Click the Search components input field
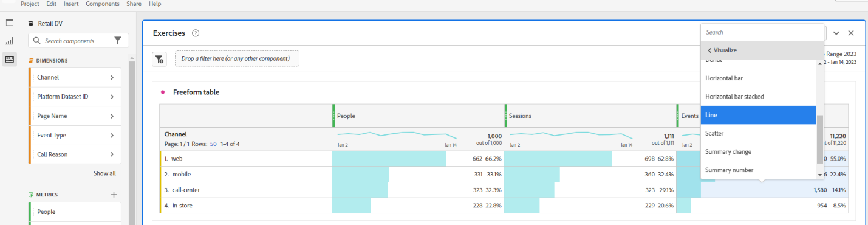 click(x=78, y=41)
